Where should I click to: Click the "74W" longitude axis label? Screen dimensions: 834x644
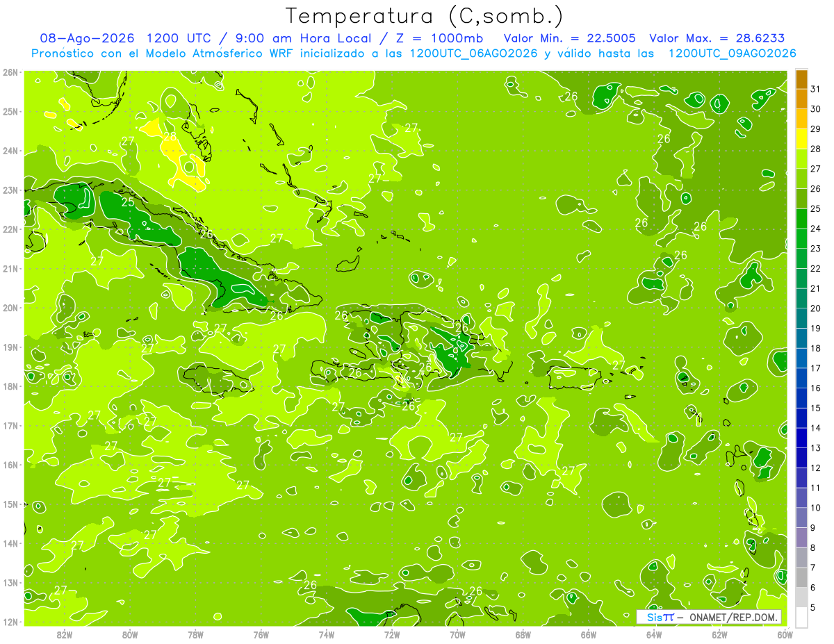coord(327,634)
